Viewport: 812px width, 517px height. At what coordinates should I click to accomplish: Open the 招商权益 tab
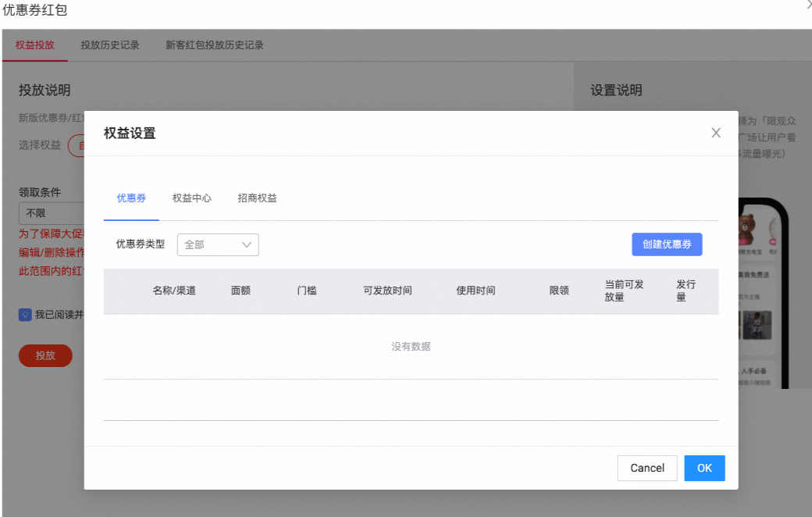(x=257, y=198)
